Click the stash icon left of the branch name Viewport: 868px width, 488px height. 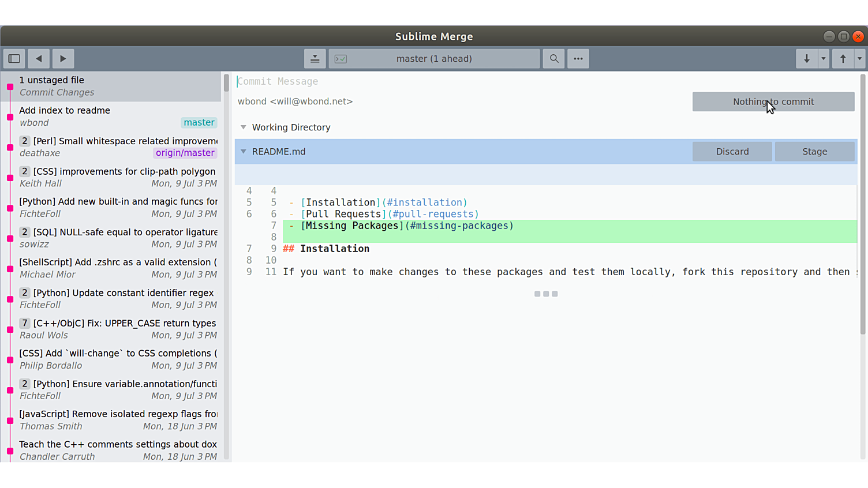click(x=315, y=58)
